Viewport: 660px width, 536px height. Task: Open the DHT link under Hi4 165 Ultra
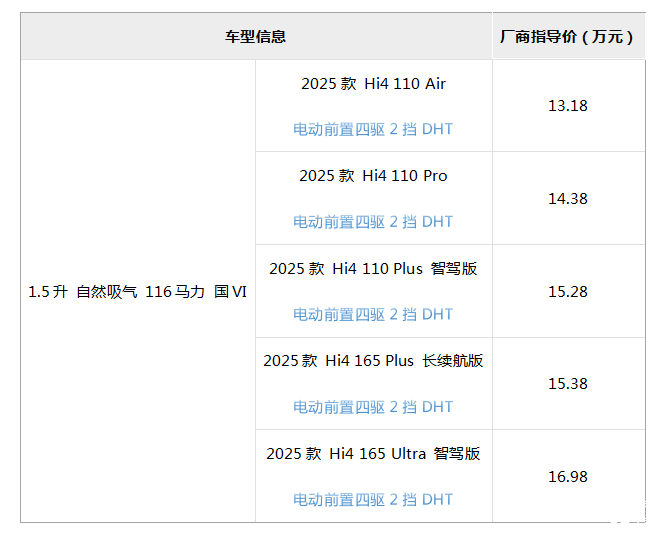pos(438,500)
